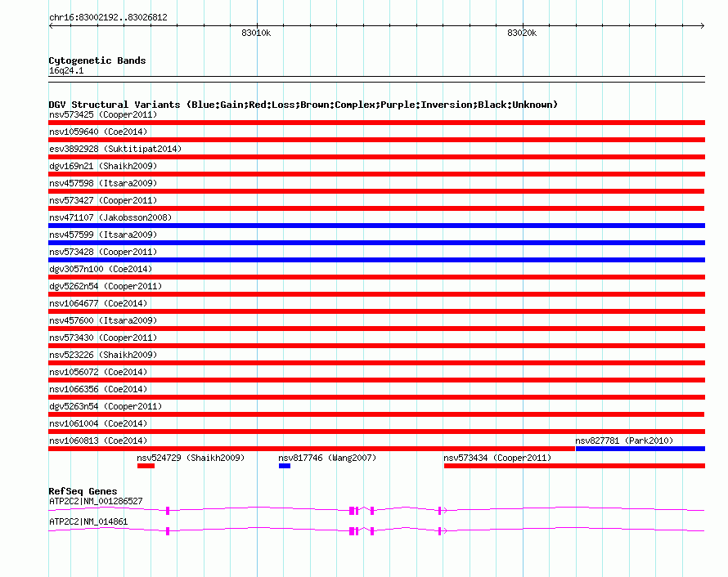Viewport: 728px width, 577px height.
Task: Click the 83020k ruler tick label
Action: point(522,33)
